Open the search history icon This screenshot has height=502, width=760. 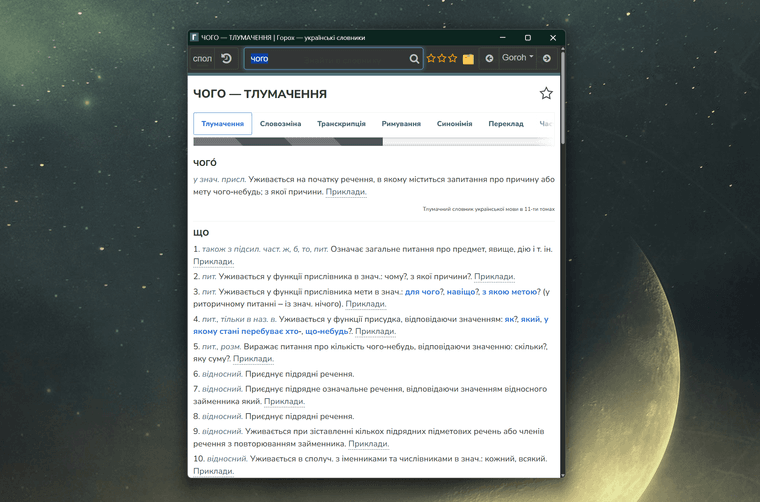(227, 59)
